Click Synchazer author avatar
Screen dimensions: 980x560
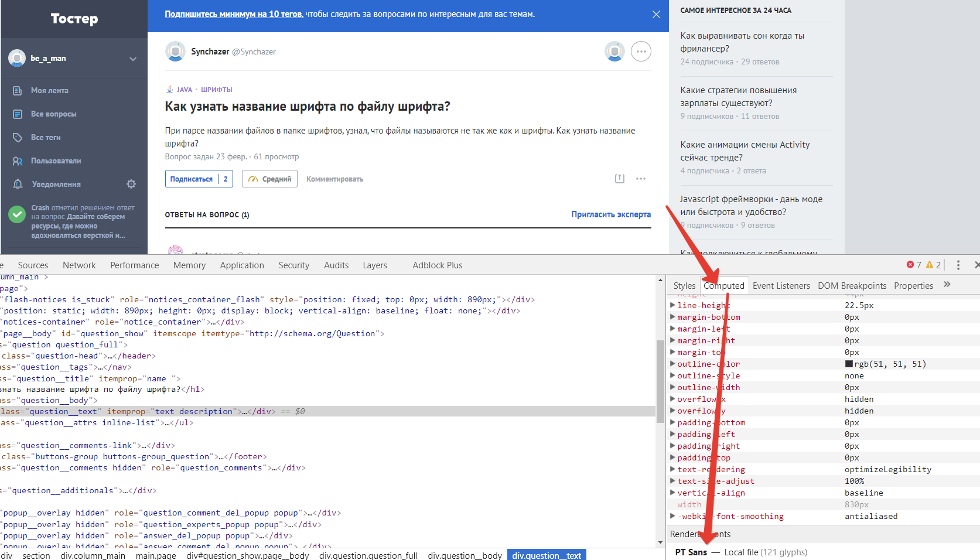tap(175, 52)
